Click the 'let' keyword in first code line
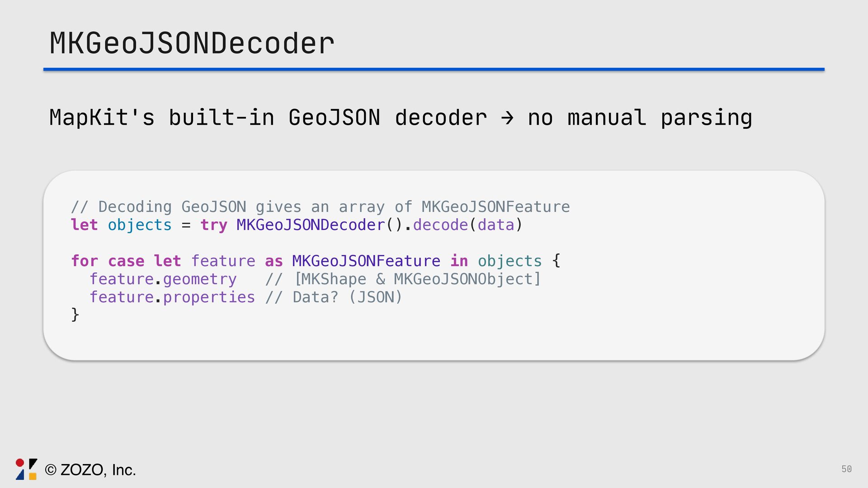Viewport: 868px width, 488px height. click(x=84, y=225)
